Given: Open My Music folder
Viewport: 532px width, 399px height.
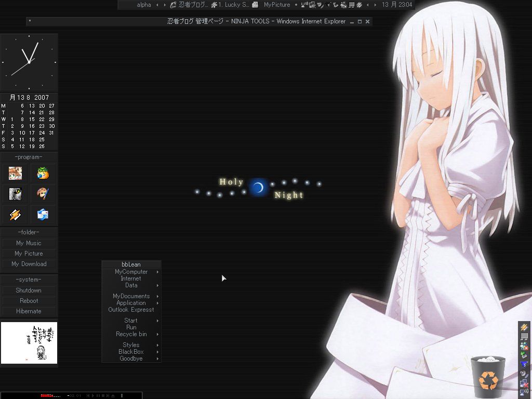Looking at the screenshot, I should tap(29, 243).
